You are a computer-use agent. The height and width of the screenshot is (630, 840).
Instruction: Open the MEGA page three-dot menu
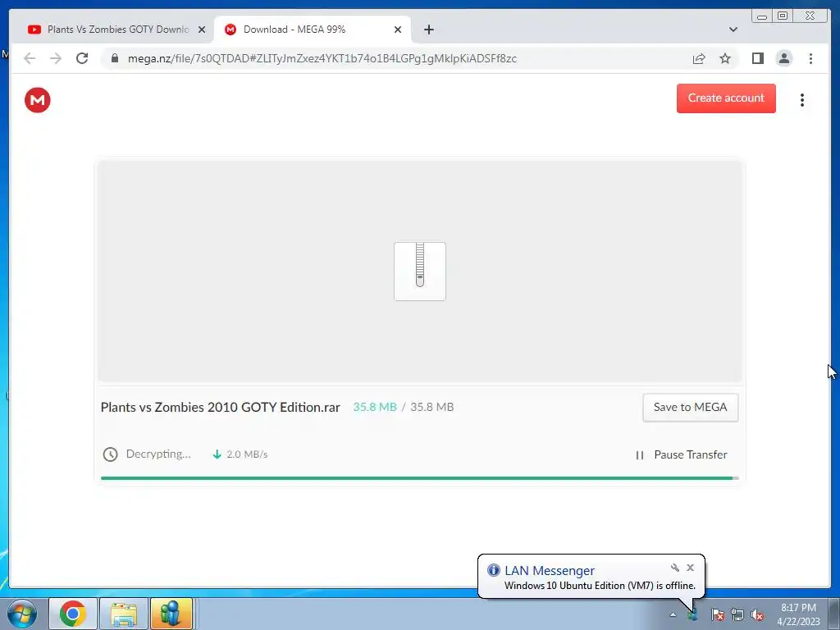(x=802, y=100)
